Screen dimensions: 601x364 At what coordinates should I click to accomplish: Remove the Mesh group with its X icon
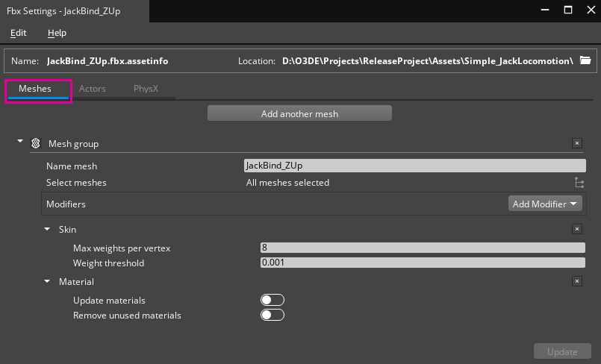[x=576, y=143]
